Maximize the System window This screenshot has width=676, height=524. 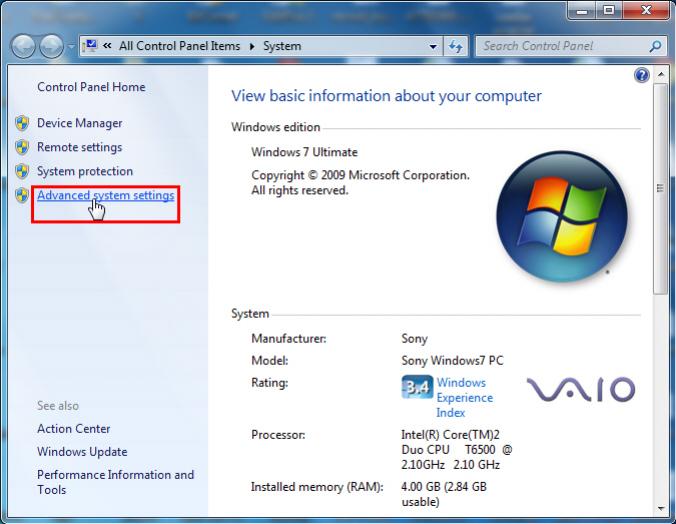tap(609, 10)
